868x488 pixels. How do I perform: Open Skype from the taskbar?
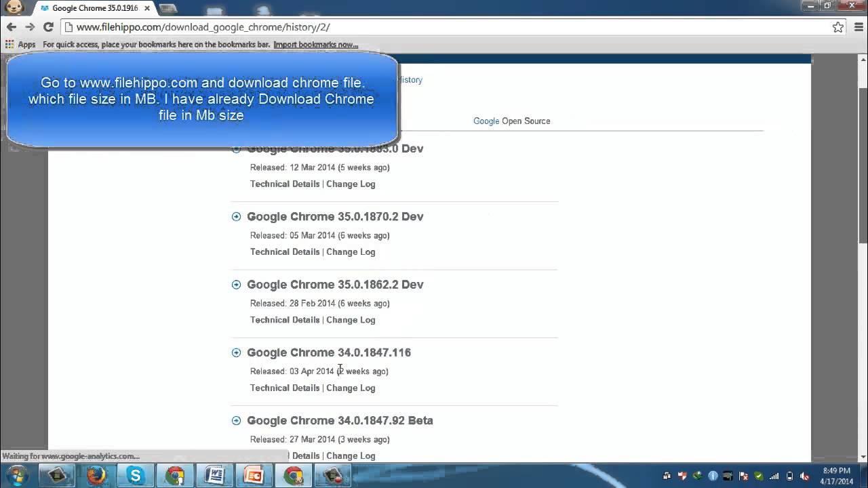coord(136,476)
